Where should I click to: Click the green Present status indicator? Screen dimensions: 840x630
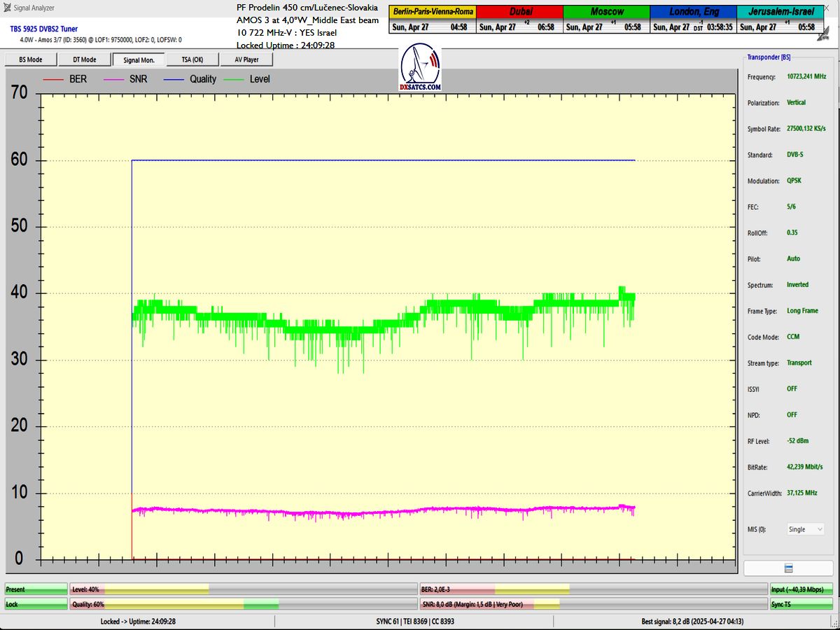(36, 589)
